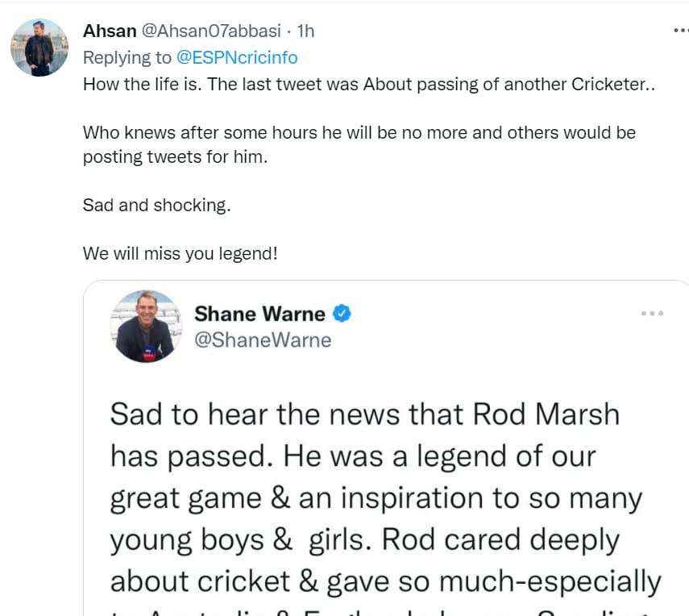Open Ahsan's profile picture
Image resolution: width=689 pixels, height=616 pixels.
(x=39, y=48)
